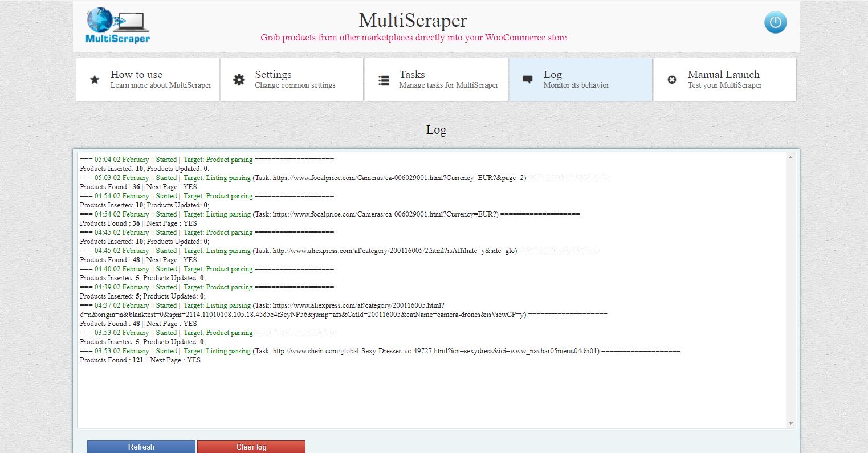Click the gear icon beside Settings
Image resolution: width=868 pixels, height=453 pixels.
pyautogui.click(x=239, y=80)
